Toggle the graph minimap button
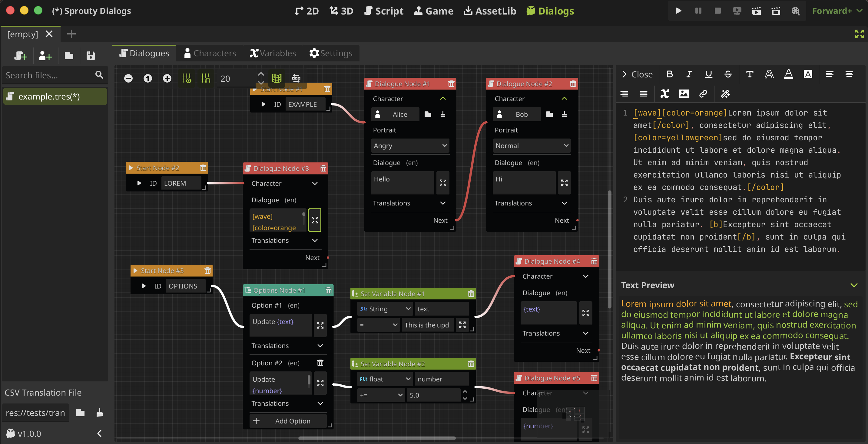Viewport: 868px width, 444px height. pyautogui.click(x=277, y=78)
